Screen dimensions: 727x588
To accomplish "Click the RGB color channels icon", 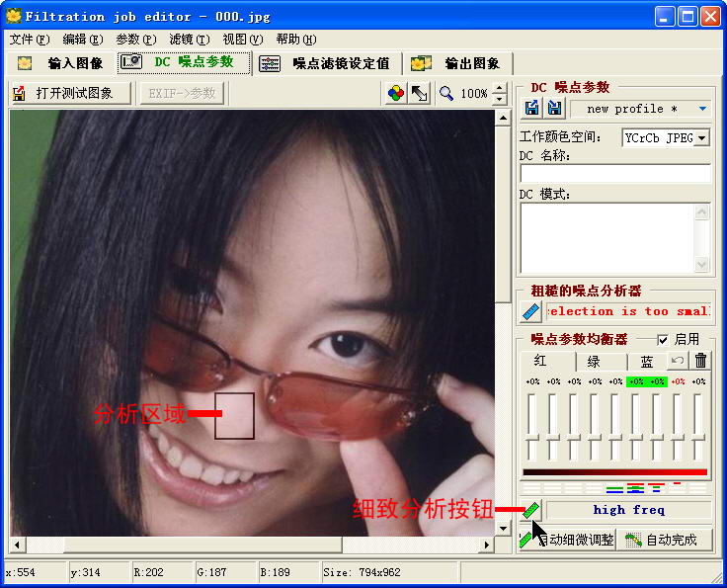I will coord(395,93).
